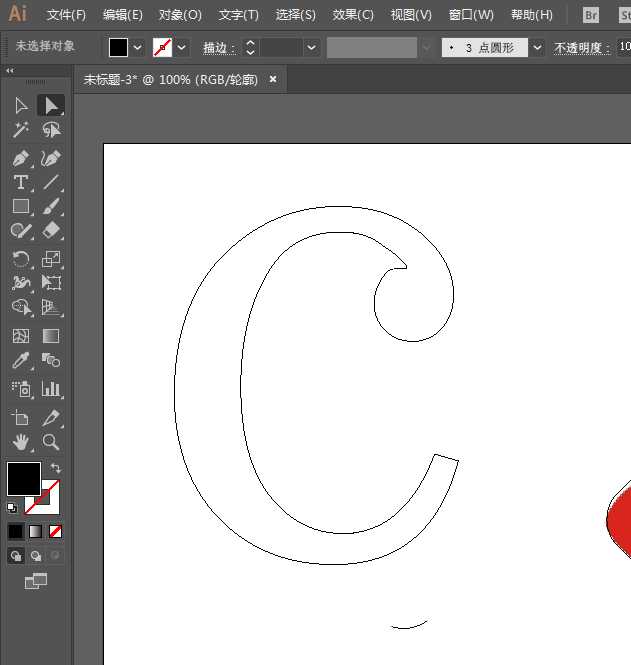This screenshot has width=631, height=665.
Task: Choose the Eyedropper tool
Action: pyautogui.click(x=20, y=360)
